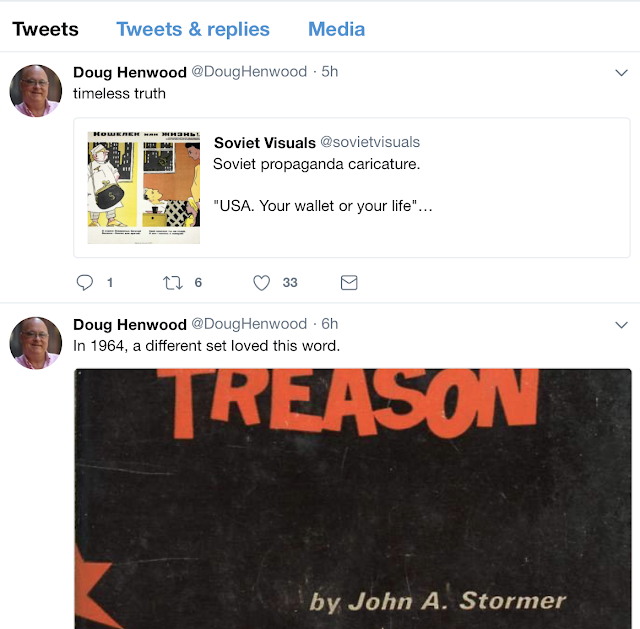Expand options chevron on the 5h tweet
Viewport: 640px width, 629px height.
(621, 73)
